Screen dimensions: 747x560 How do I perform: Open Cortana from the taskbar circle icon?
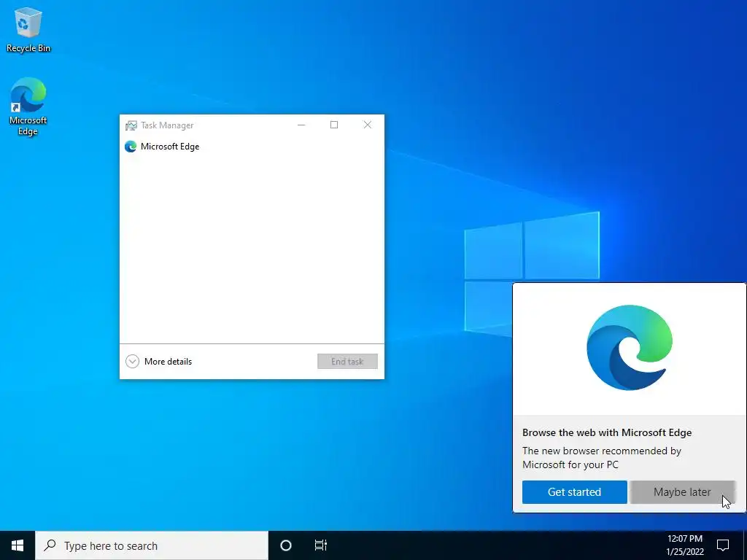pos(286,545)
